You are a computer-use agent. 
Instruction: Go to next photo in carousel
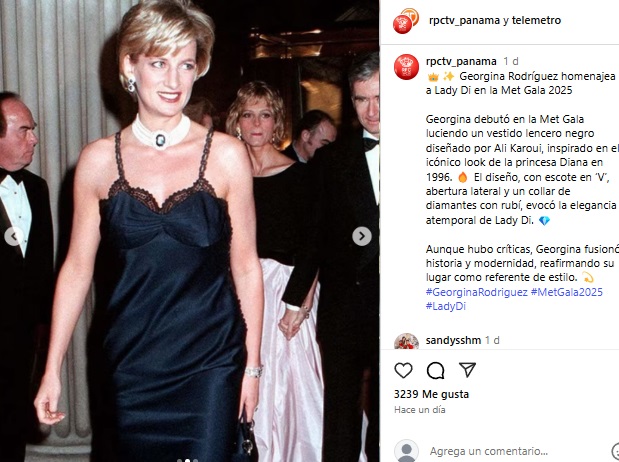pos(362,236)
